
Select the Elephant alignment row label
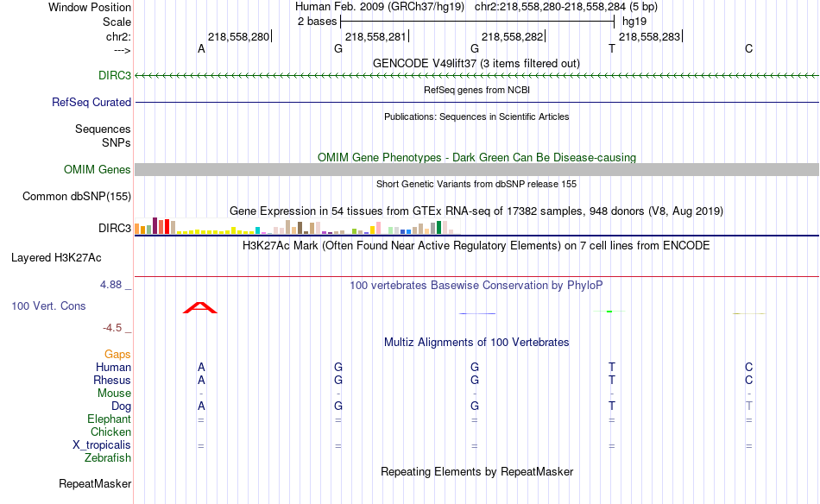click(x=109, y=419)
